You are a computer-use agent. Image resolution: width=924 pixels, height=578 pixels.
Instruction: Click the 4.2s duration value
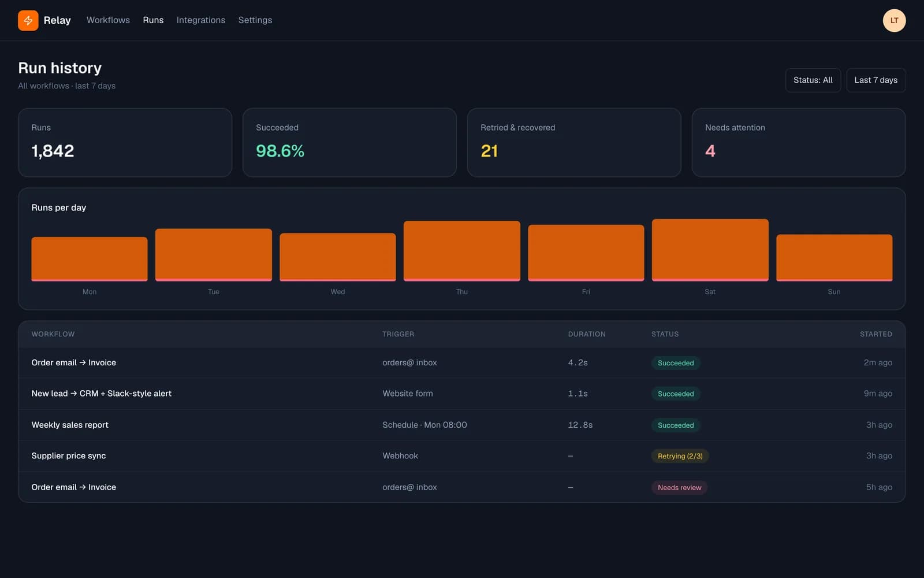point(577,362)
